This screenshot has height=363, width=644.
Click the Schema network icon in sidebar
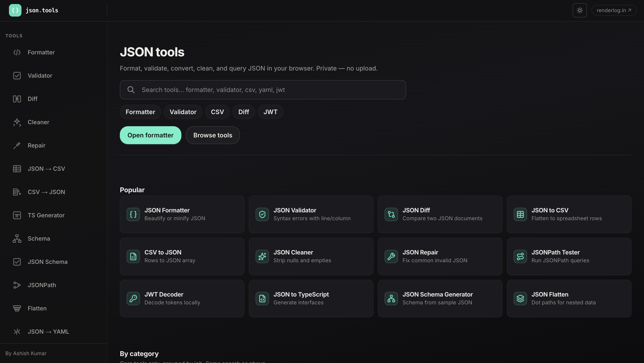[17, 238]
